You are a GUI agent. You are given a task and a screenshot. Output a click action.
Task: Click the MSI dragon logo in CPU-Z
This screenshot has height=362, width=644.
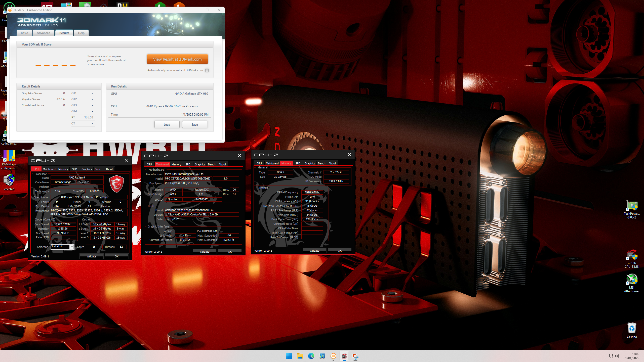point(116,184)
